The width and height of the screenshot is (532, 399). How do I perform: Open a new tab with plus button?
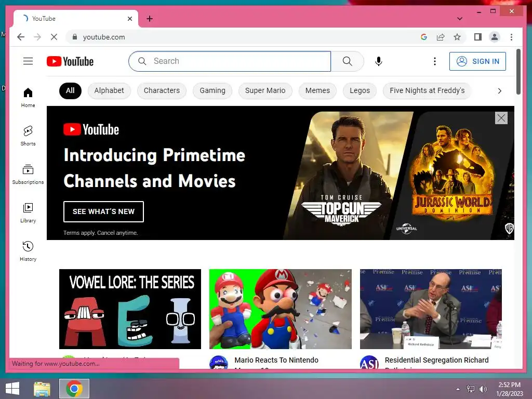[x=150, y=19]
